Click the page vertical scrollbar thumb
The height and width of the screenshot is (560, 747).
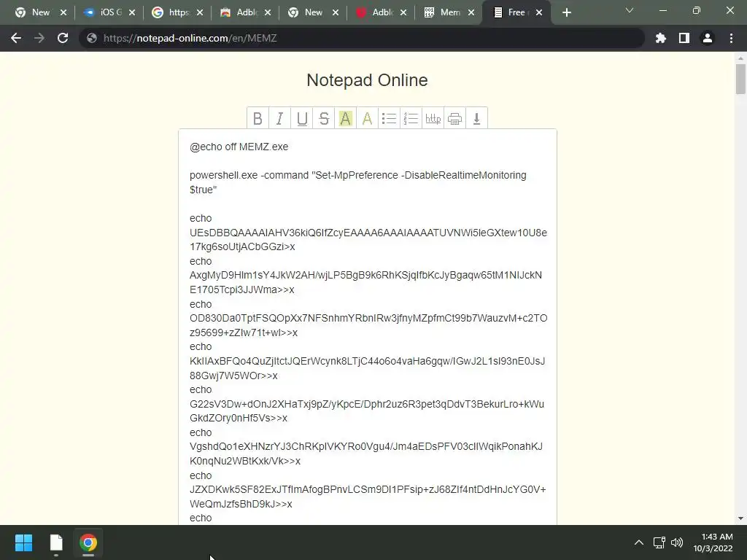coord(740,79)
